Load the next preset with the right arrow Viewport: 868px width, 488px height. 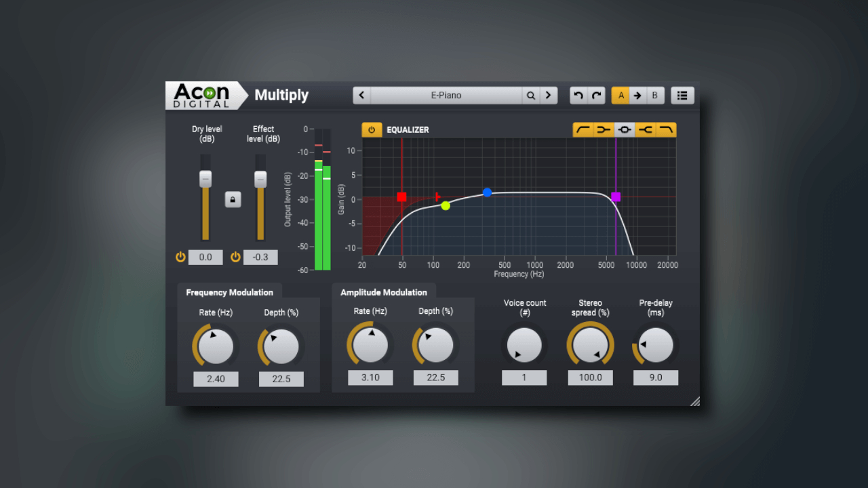(548, 95)
